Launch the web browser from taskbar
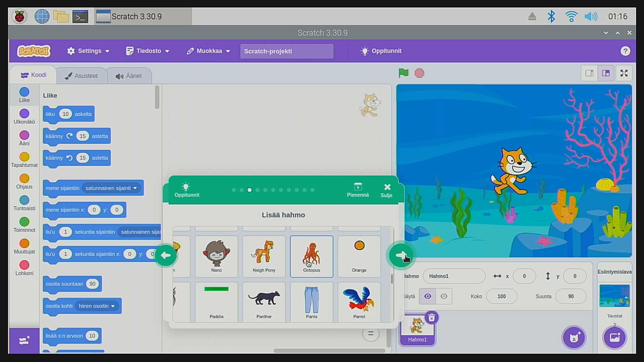Image resolution: width=644 pixels, height=362 pixels. (x=42, y=16)
